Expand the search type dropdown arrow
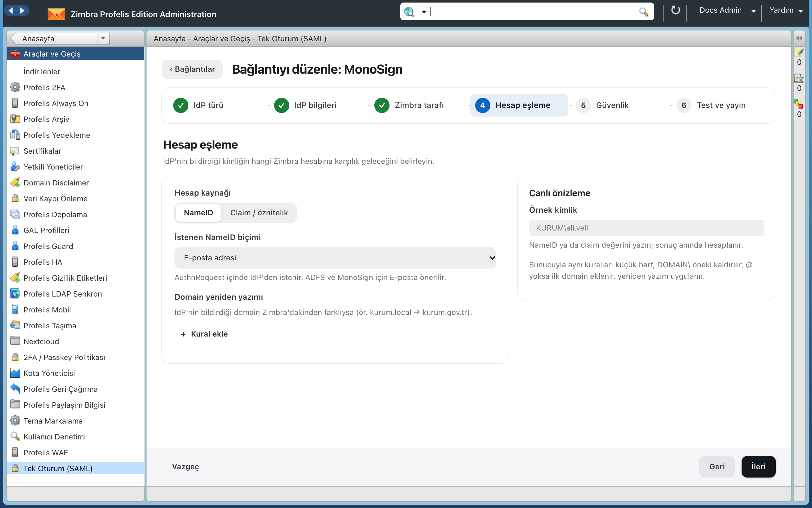 424,12
